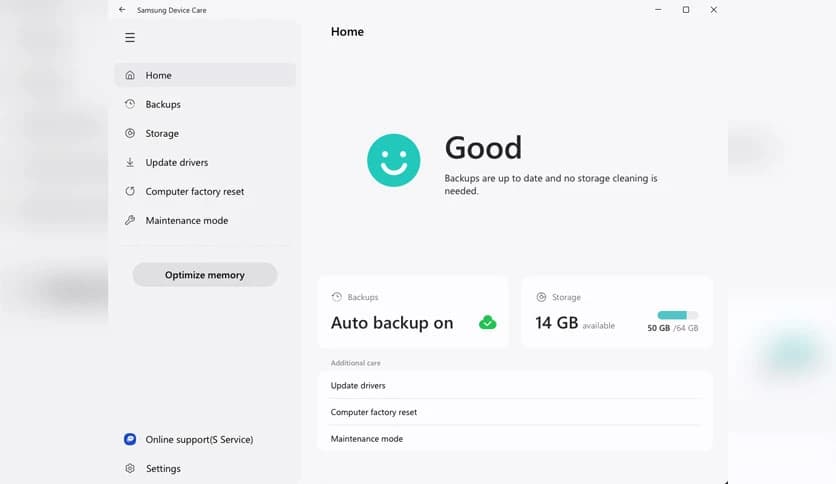Open Maintenance mode from the sidebar
The width and height of the screenshot is (836, 484).
pos(205,220)
